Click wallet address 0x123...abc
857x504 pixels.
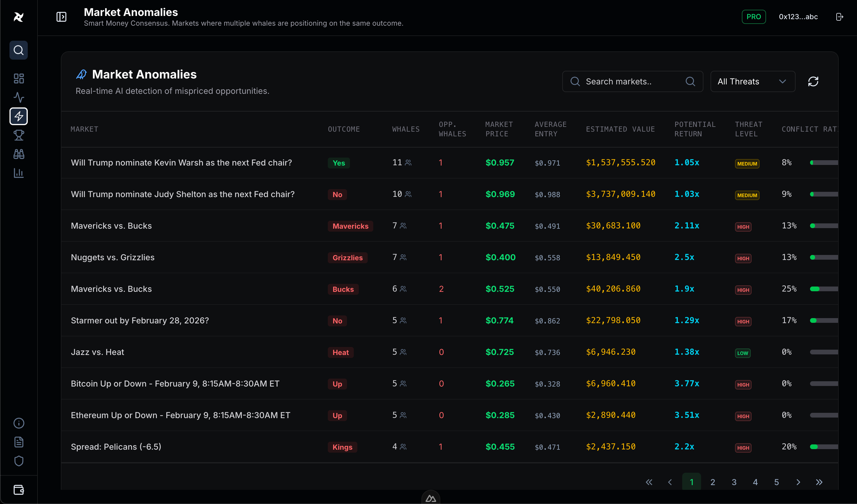pos(798,17)
